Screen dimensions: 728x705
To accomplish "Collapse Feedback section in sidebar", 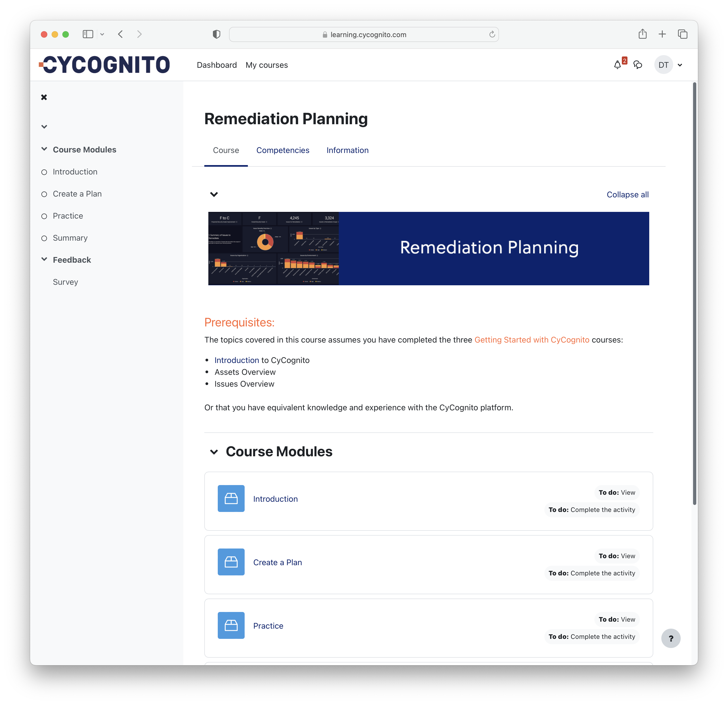I will click(44, 259).
